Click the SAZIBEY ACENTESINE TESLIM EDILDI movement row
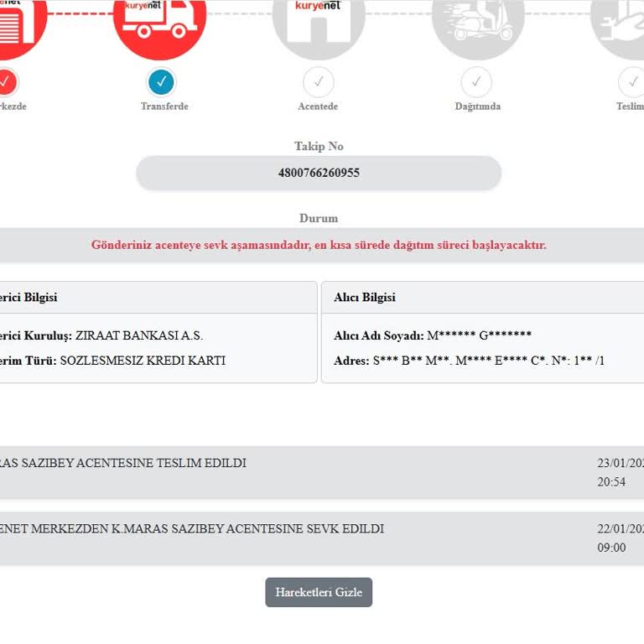Viewport: 644px width, 644px height. click(x=322, y=472)
